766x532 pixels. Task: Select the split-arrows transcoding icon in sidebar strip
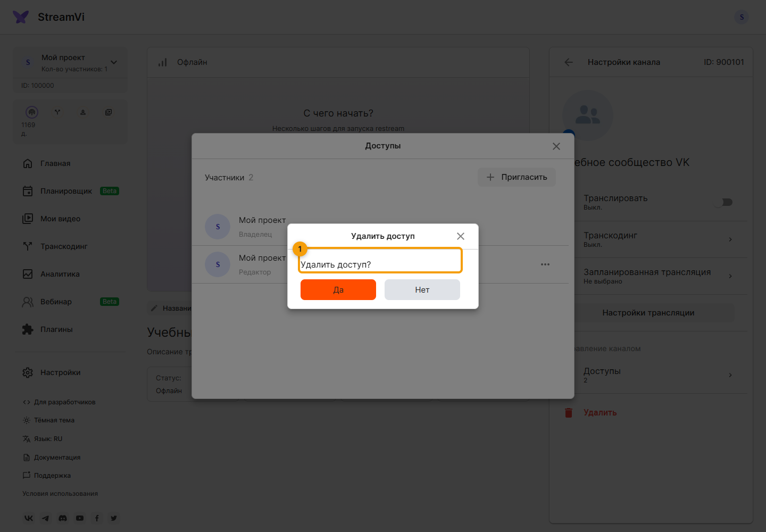(x=57, y=112)
